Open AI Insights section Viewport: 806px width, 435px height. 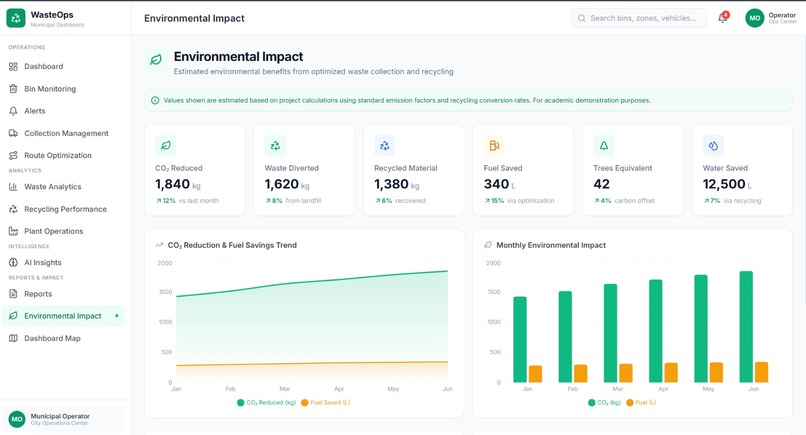pyautogui.click(x=63, y=262)
